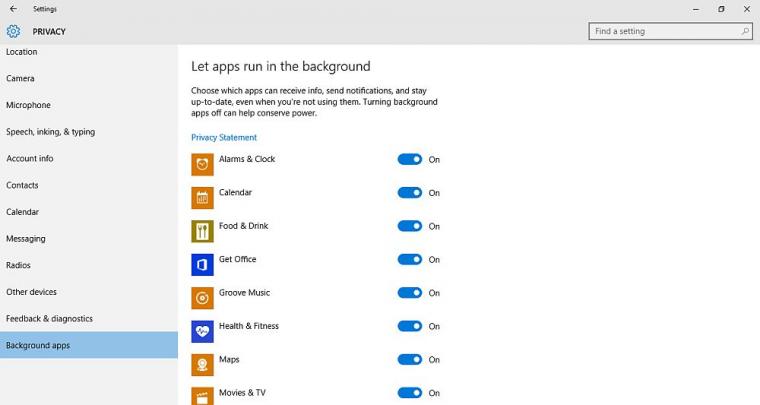
Task: Toggle Maps background access off
Action: coord(410,359)
